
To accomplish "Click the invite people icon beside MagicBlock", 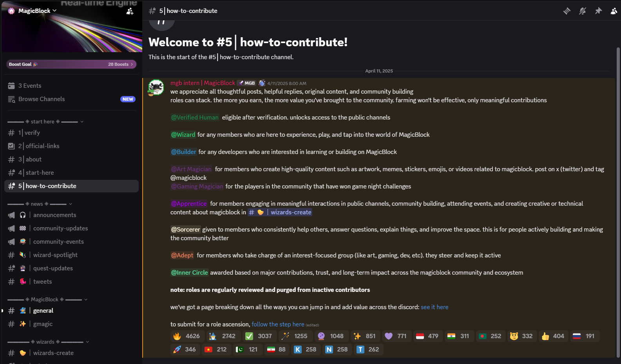I will click(130, 11).
